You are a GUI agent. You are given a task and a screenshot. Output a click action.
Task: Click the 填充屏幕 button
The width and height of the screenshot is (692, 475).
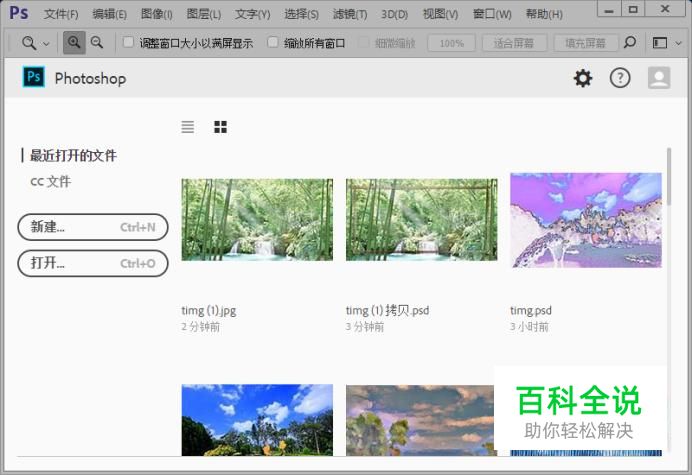(x=585, y=43)
